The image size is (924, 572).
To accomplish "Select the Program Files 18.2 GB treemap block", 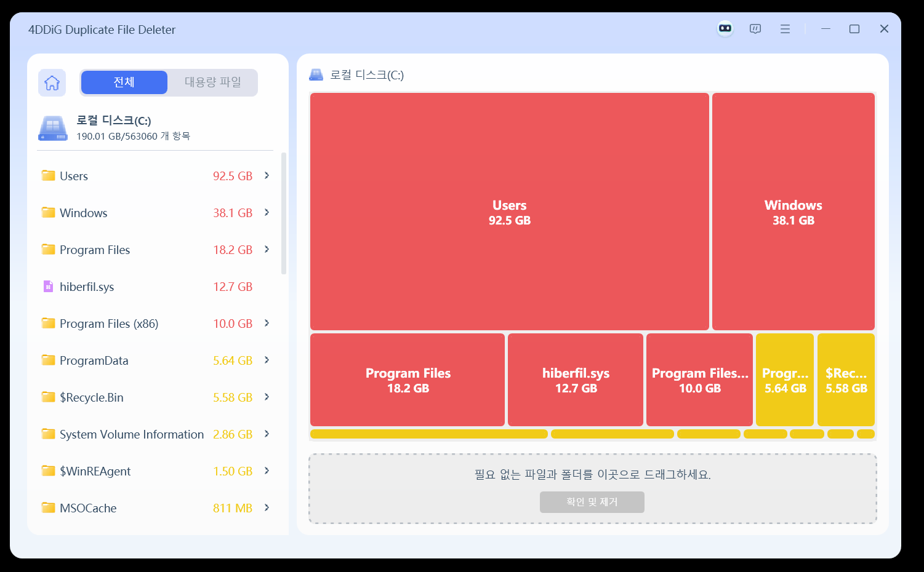I will pos(408,379).
